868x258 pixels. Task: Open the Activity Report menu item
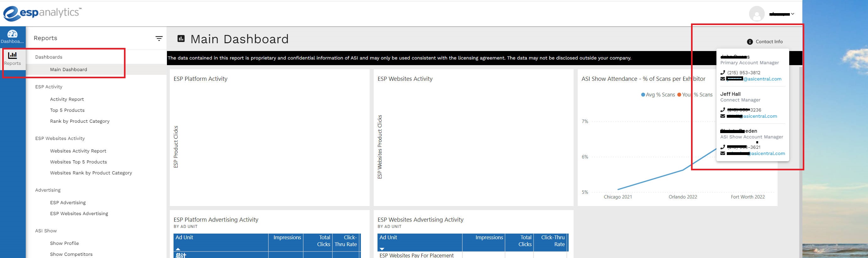[x=67, y=99]
